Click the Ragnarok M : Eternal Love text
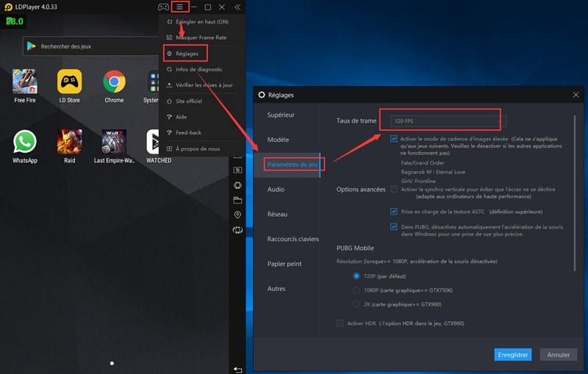This screenshot has height=374, width=588. [433, 172]
